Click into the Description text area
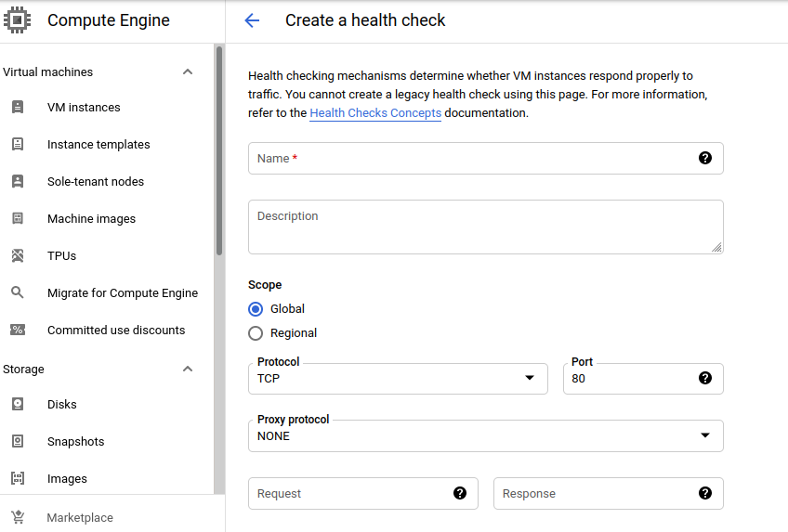Screen dimensions: 788x532 [x=485, y=227]
